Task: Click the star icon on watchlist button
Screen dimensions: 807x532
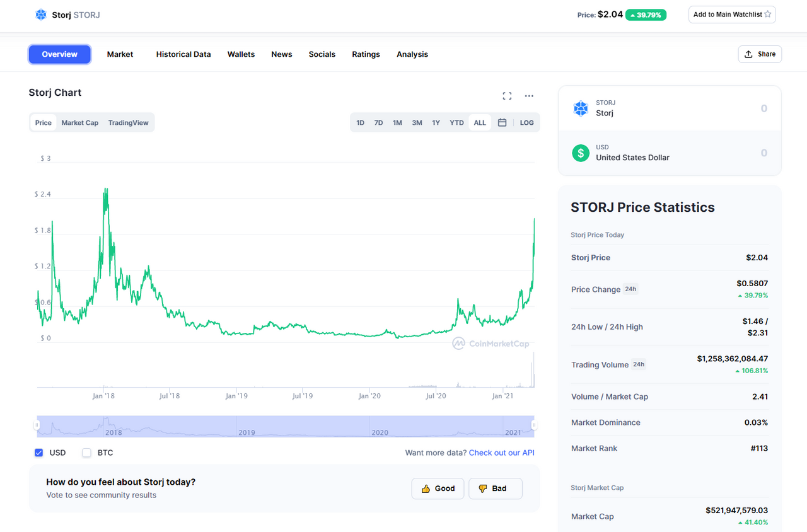Action: [767, 14]
